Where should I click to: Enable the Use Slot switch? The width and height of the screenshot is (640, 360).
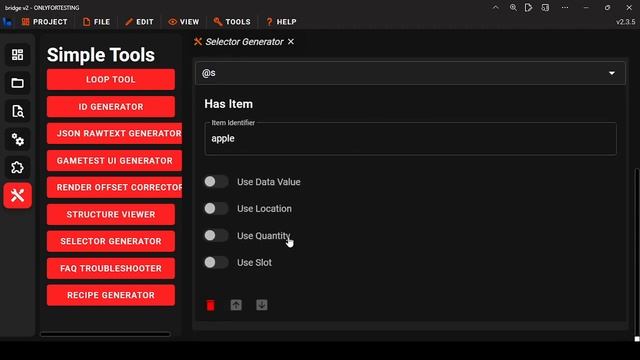pyautogui.click(x=216, y=262)
